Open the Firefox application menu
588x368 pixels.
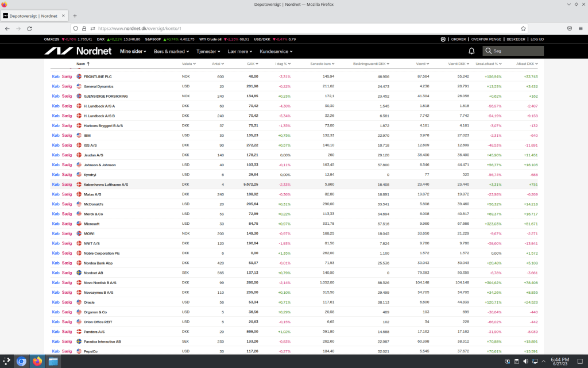pos(581,28)
